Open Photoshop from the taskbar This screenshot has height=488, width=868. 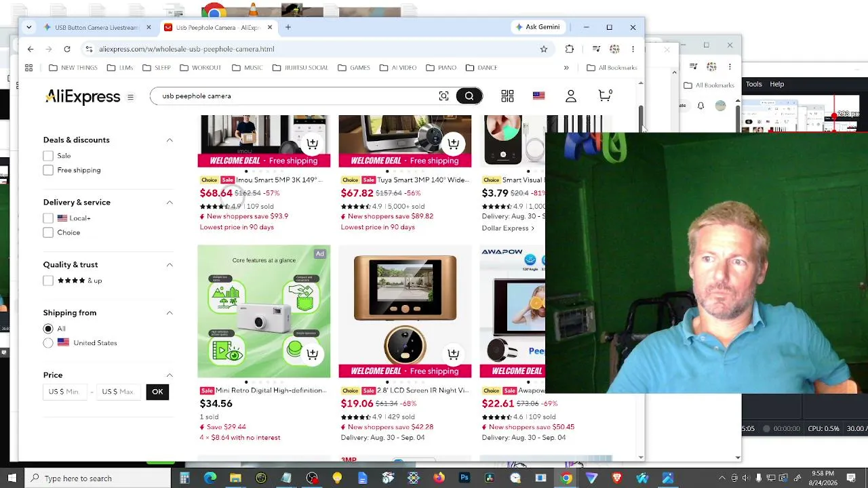click(x=465, y=478)
